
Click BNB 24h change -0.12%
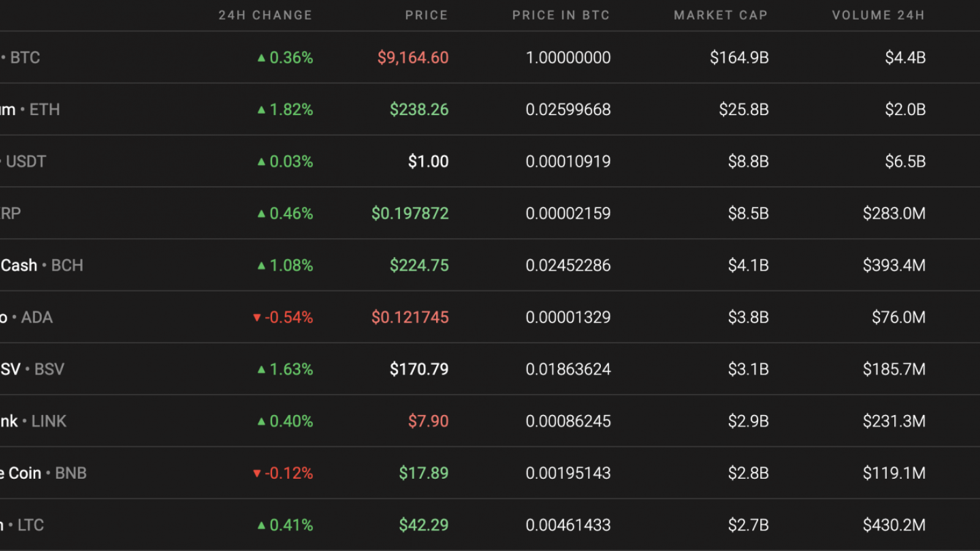283,473
